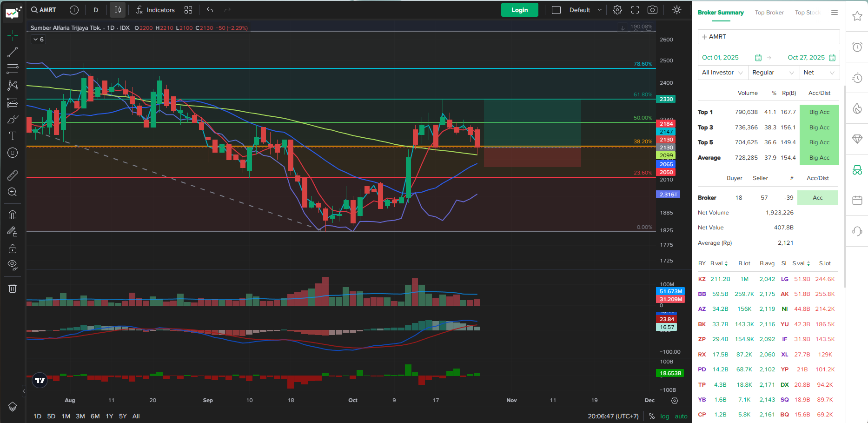Image resolution: width=868 pixels, height=423 pixels.
Task: Open the chart patterns tool
Action: (13, 86)
